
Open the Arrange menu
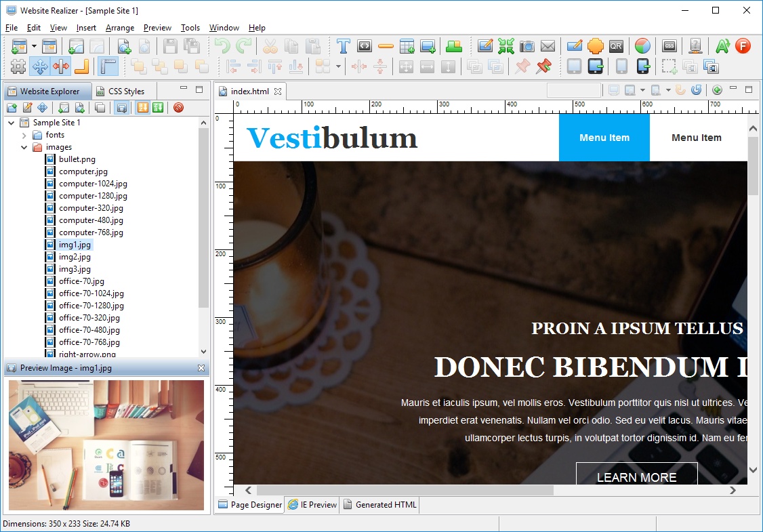click(x=120, y=28)
